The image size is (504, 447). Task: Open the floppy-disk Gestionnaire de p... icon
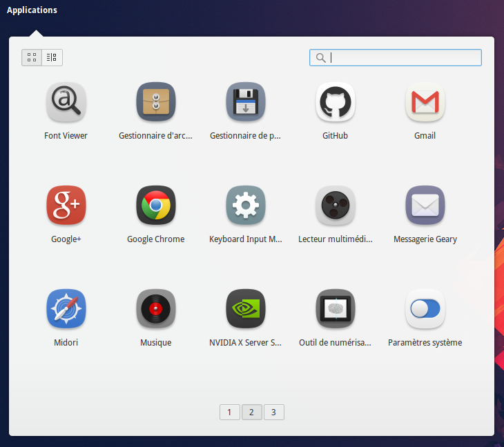pyautogui.click(x=246, y=102)
